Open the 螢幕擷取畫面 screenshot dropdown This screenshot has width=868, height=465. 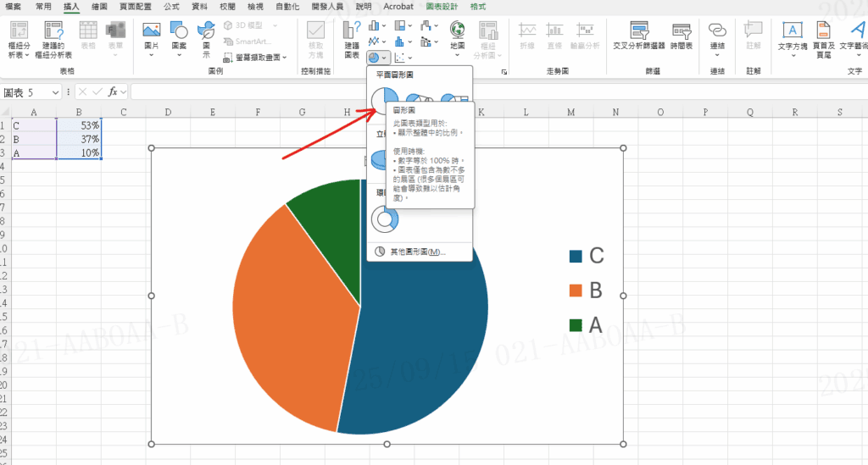[x=256, y=58]
